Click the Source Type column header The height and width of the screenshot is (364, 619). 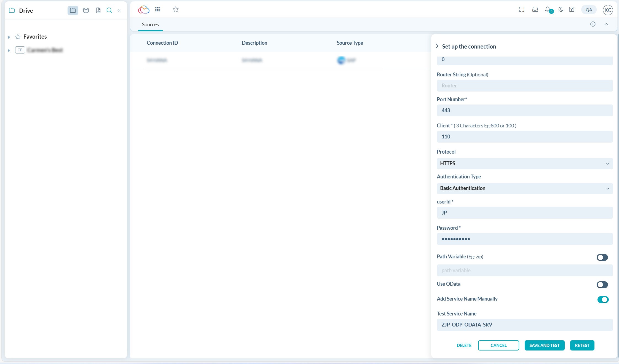350,43
